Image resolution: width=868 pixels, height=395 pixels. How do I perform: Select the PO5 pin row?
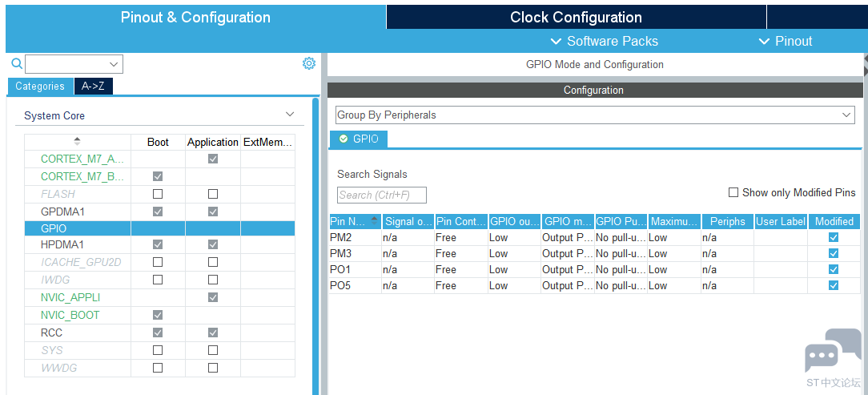coord(595,286)
